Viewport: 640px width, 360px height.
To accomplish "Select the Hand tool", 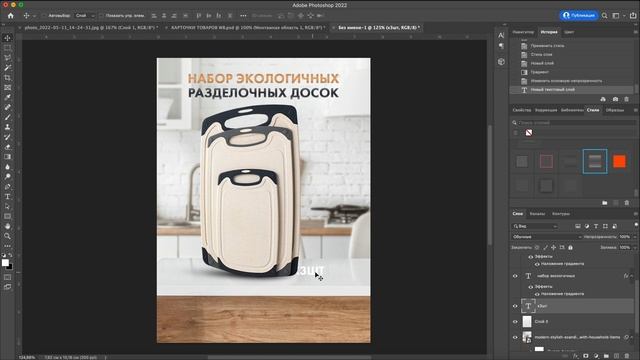I will point(7,226).
